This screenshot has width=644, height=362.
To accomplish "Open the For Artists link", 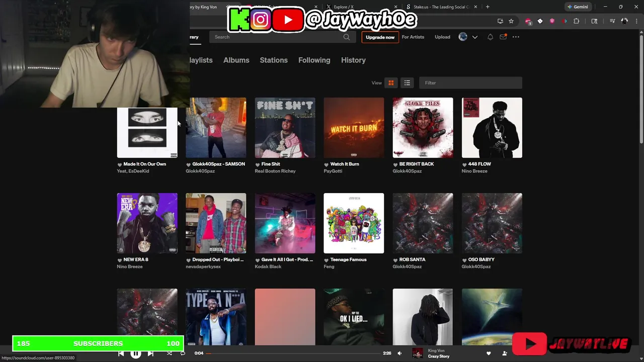I will [x=413, y=37].
